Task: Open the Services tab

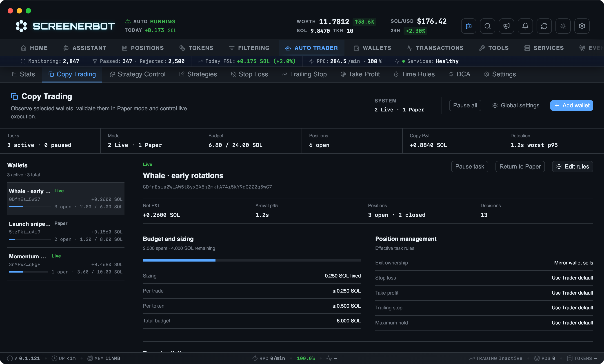Action: pyautogui.click(x=544, y=48)
